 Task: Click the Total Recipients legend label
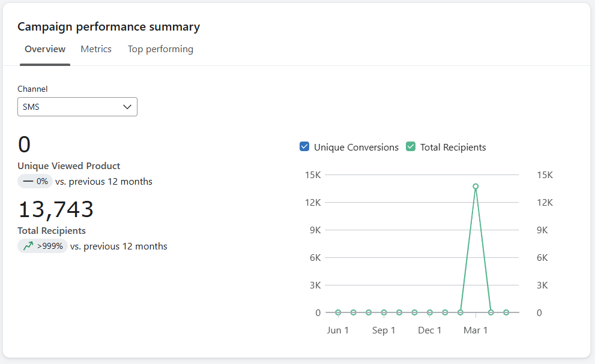point(453,148)
